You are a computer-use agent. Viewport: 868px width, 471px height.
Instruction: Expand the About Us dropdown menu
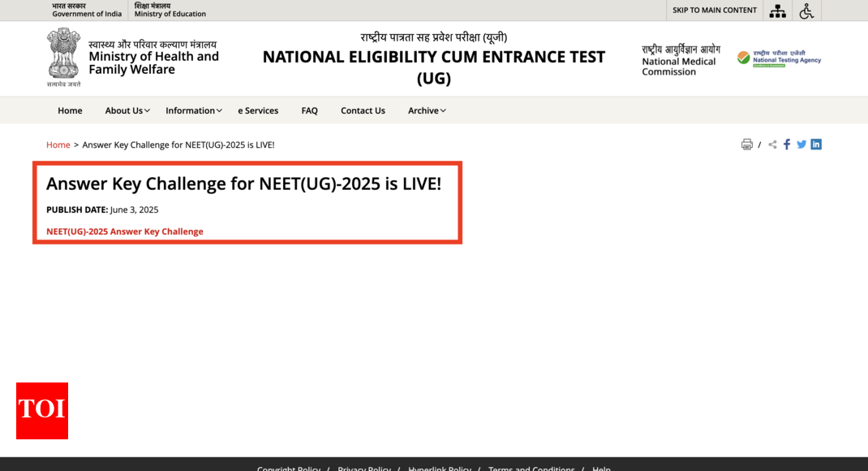tap(127, 110)
